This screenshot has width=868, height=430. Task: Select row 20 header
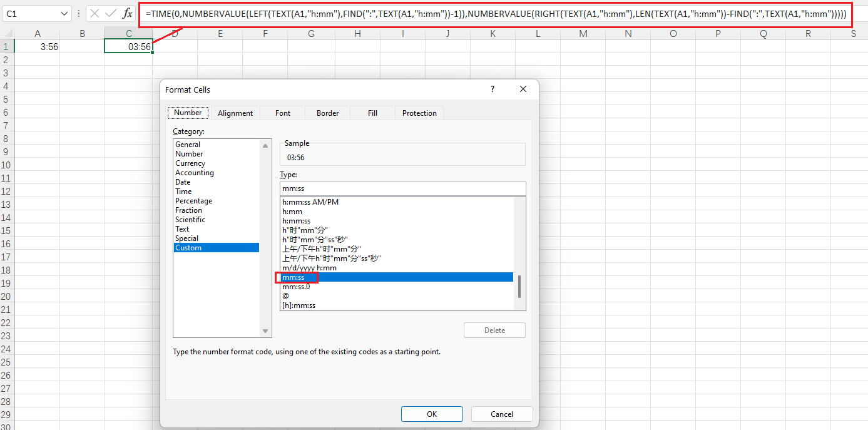tap(7, 296)
